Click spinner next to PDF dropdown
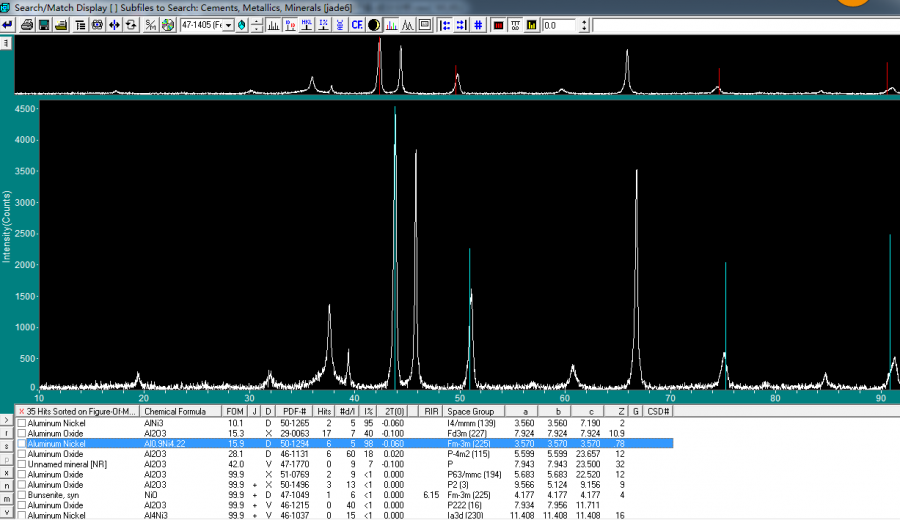Image resolution: width=900 pixels, height=520 pixels. [258, 24]
